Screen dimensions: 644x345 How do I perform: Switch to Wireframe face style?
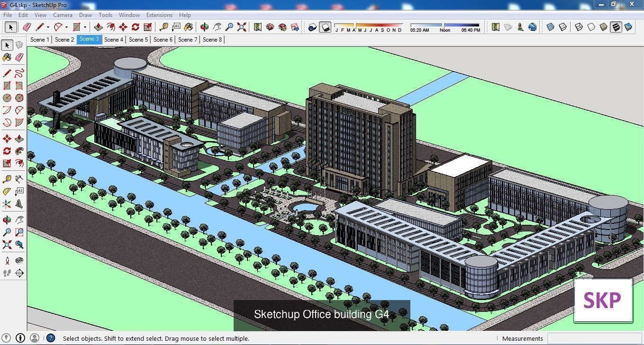point(579,27)
